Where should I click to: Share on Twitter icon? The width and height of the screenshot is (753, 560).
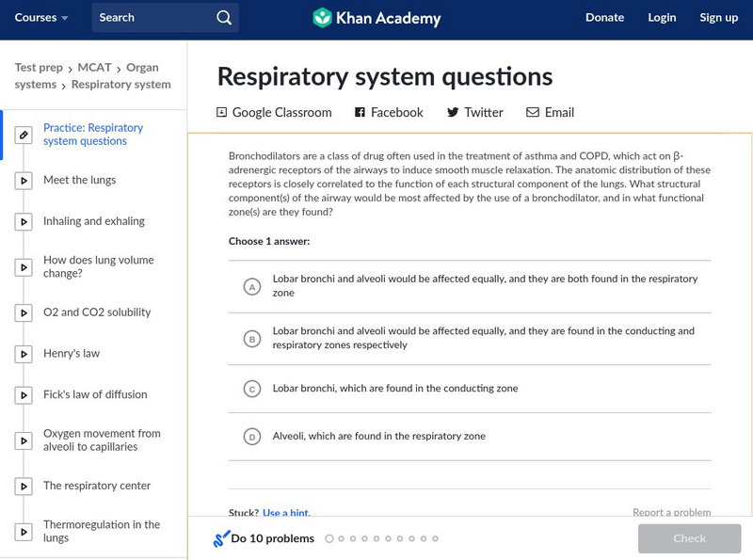(x=453, y=112)
